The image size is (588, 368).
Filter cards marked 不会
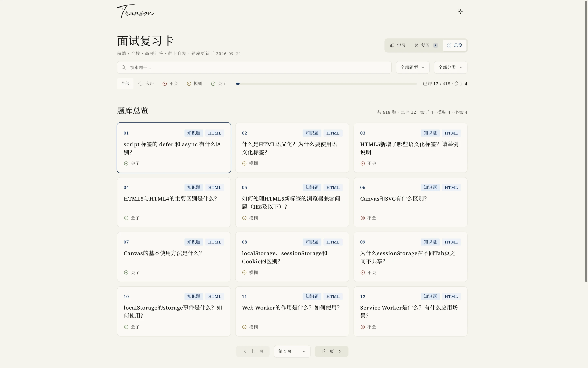point(170,84)
